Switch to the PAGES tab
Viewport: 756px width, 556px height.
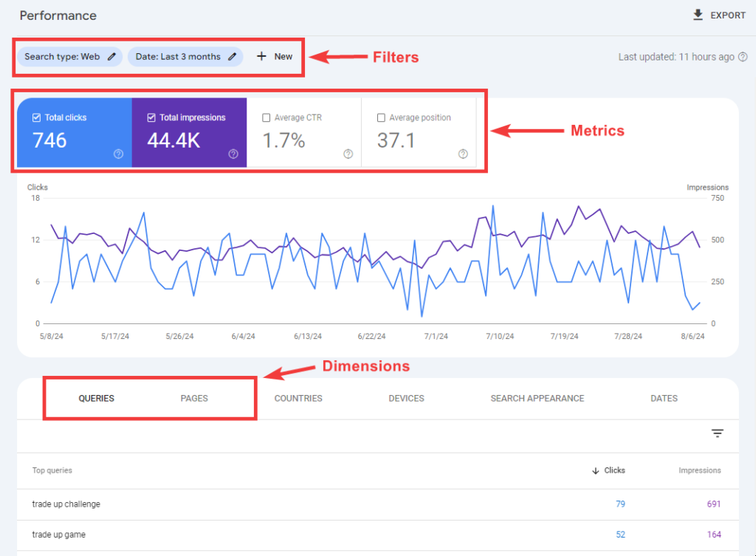[193, 398]
